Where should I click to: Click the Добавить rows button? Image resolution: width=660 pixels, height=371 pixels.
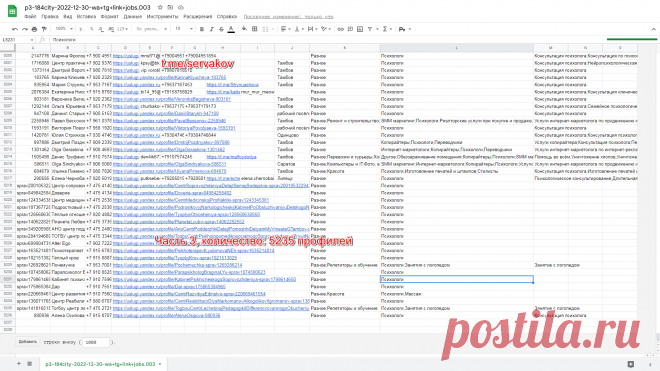click(28, 342)
